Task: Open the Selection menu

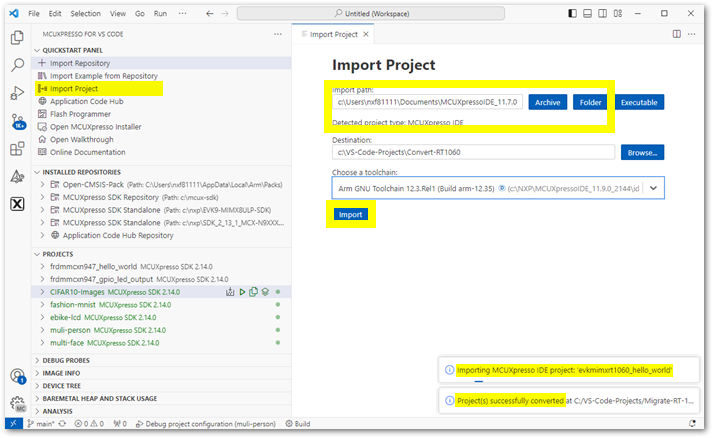Action: (85, 14)
